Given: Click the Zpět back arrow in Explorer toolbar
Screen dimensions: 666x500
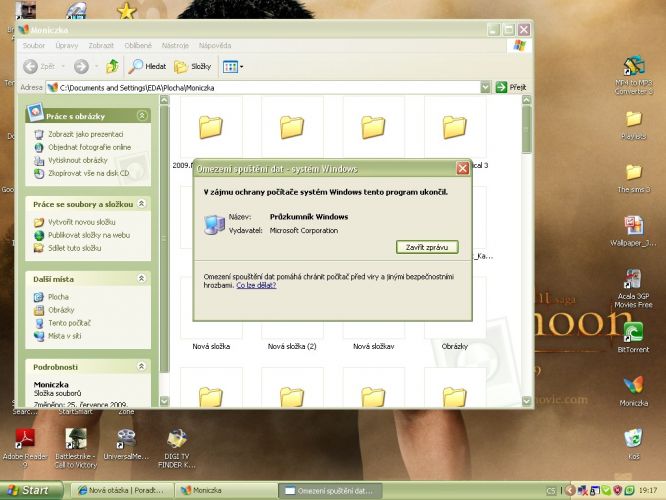Looking at the screenshot, I should 31,66.
